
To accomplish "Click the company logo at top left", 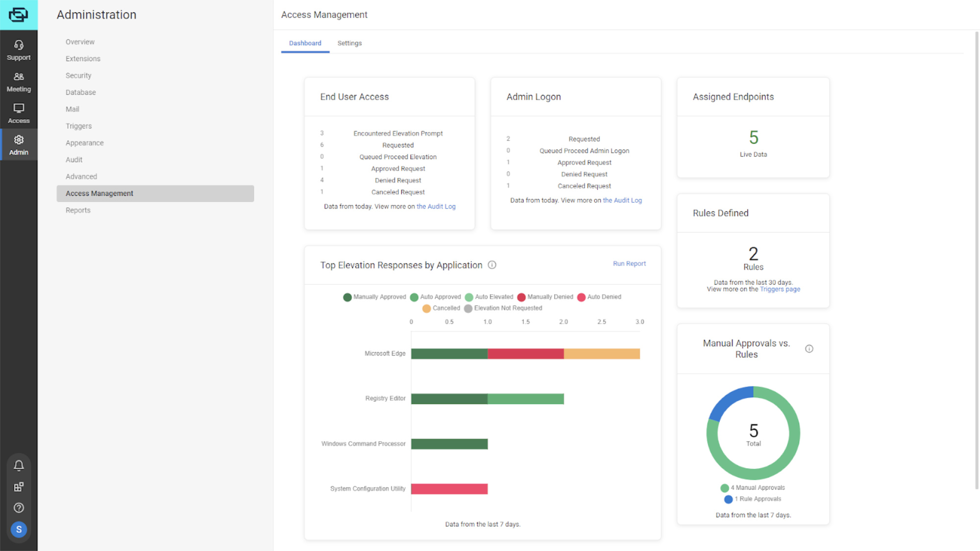I will coord(19,14).
